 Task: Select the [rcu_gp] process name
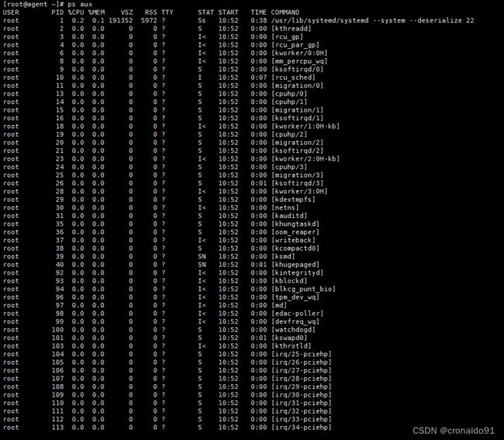pos(287,36)
